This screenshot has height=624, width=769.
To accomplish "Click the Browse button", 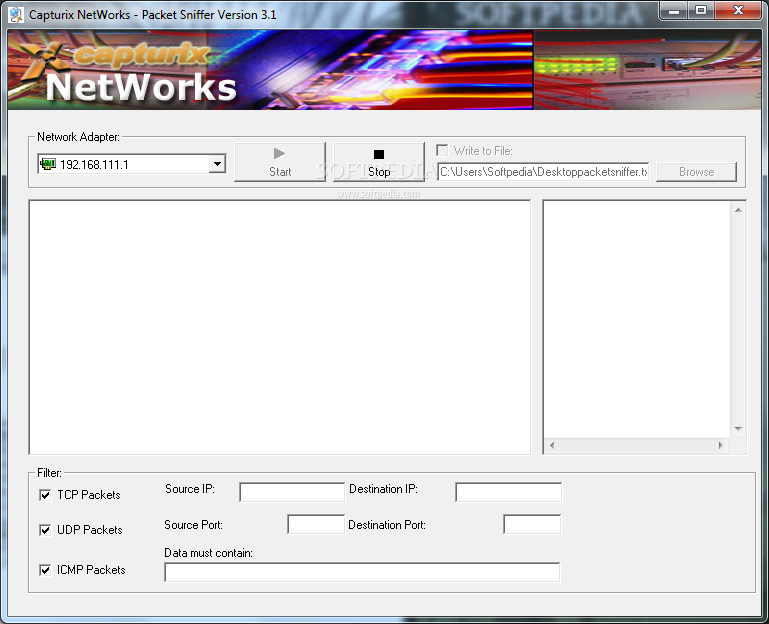I will (696, 172).
